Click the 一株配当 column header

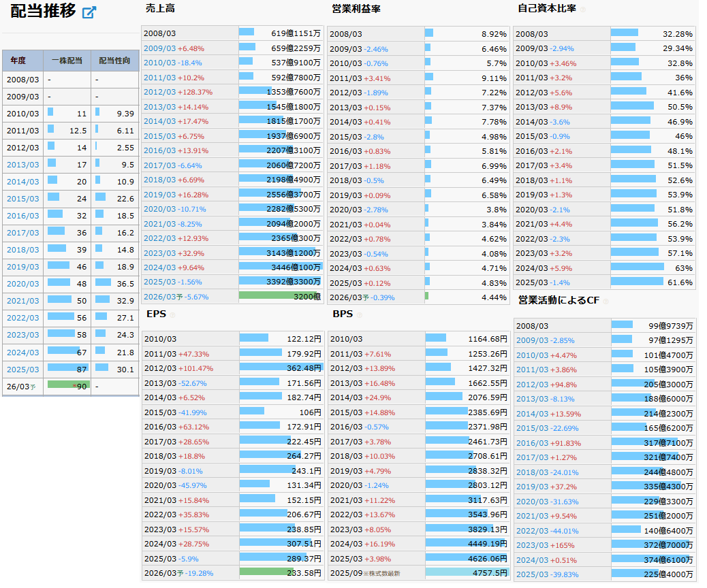67,61
